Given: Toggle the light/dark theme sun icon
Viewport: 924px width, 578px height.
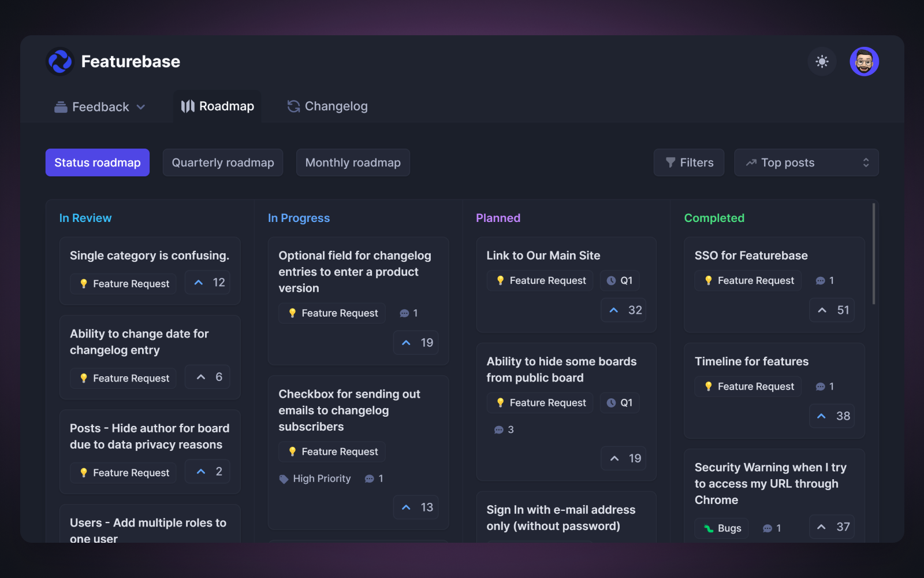Looking at the screenshot, I should tap(822, 61).
